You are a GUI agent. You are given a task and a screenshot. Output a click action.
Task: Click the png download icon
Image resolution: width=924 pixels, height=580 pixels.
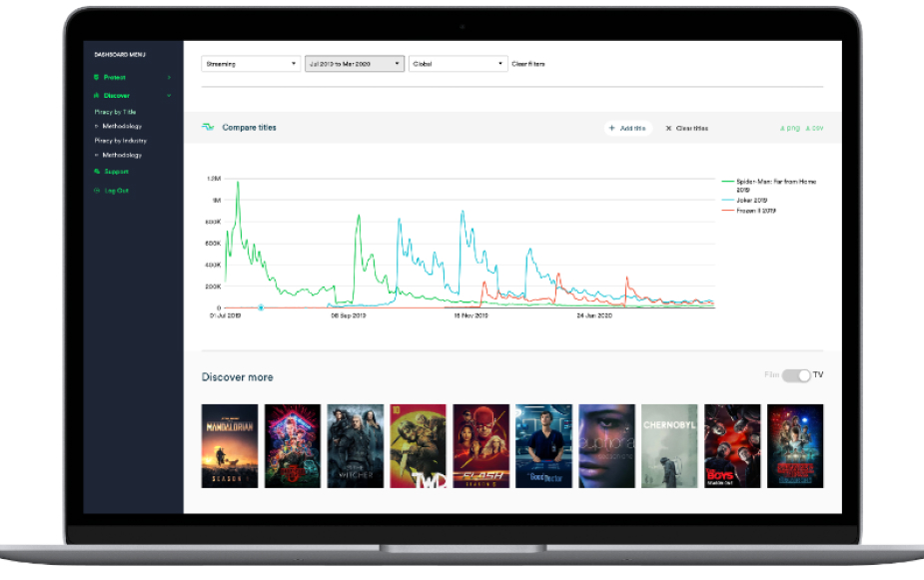[x=784, y=128]
